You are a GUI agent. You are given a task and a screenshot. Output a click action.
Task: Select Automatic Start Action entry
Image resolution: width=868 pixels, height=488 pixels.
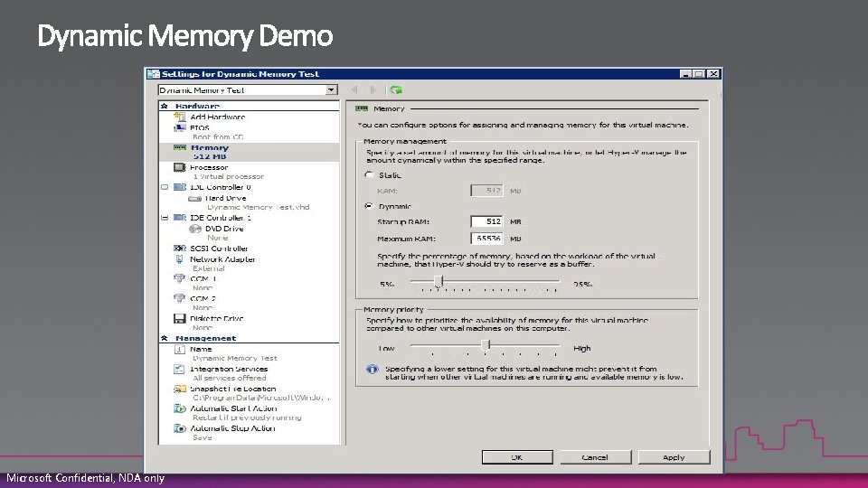(233, 408)
